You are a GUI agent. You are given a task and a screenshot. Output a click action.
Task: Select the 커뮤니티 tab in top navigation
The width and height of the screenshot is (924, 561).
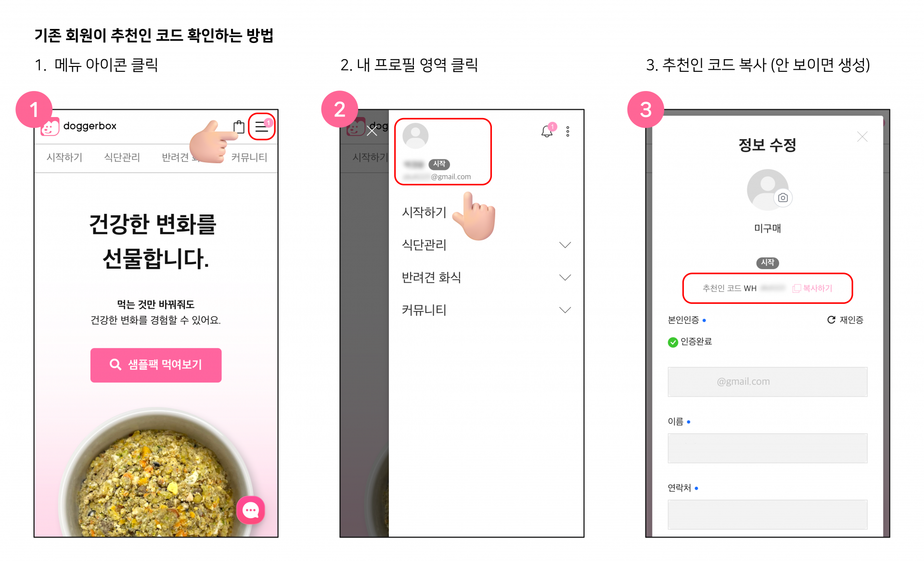click(x=249, y=157)
